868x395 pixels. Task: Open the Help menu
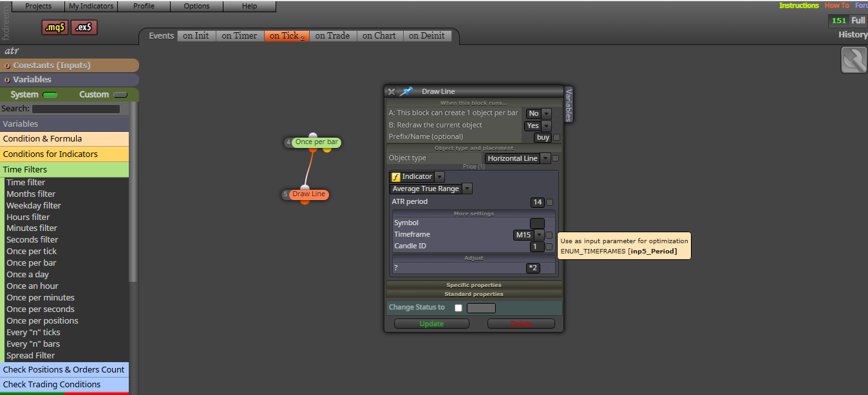click(x=250, y=6)
